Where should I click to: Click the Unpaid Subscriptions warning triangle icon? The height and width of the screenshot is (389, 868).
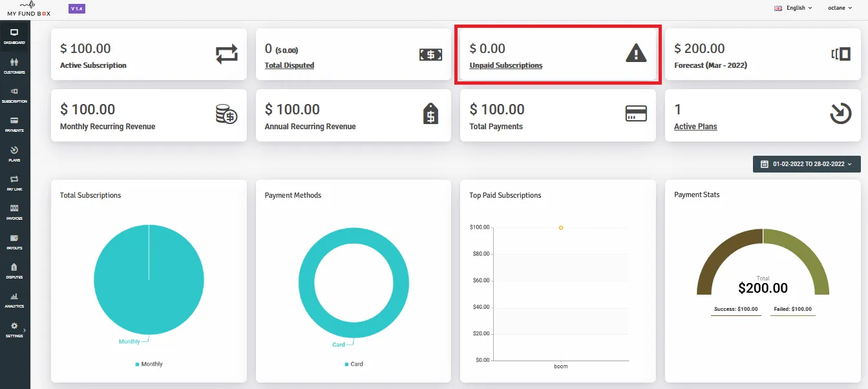tap(636, 54)
